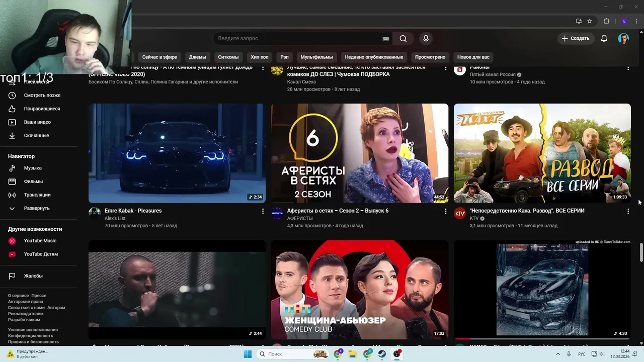Select the Рэп filter chip
Viewport: 644px width, 362px height.
[x=284, y=57]
